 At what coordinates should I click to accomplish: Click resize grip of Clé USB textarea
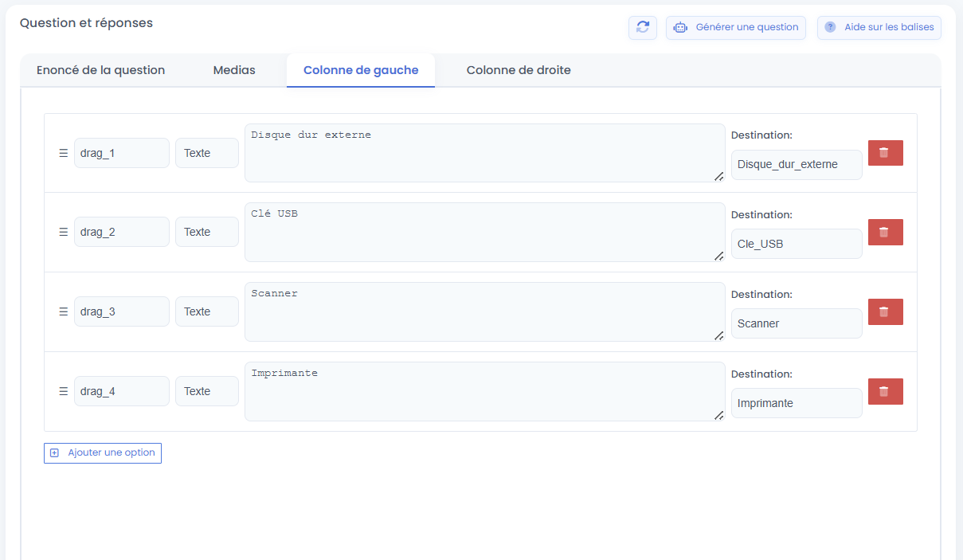click(x=718, y=256)
